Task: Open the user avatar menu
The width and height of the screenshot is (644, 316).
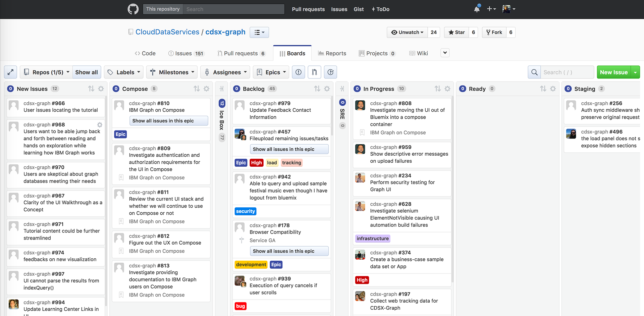Action: 509,9
